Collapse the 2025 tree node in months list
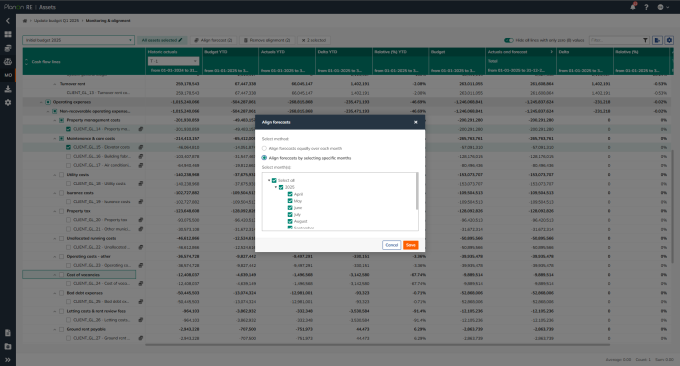 (x=276, y=187)
